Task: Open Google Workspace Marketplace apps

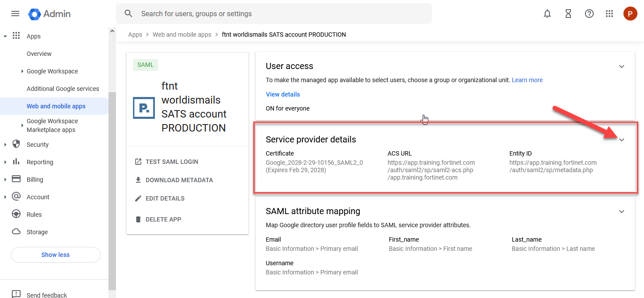Action: pos(52,125)
